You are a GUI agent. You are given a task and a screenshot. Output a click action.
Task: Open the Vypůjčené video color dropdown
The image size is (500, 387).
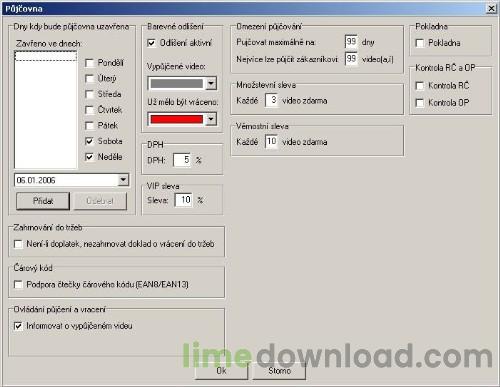[211, 83]
